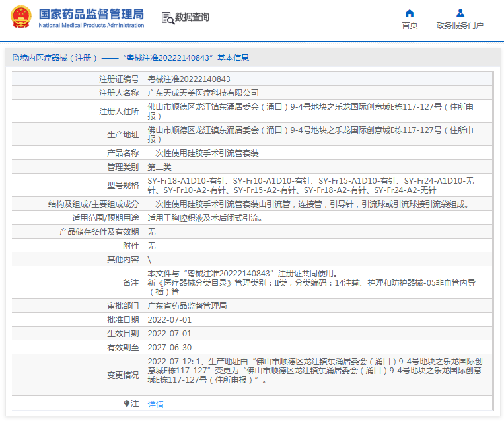Click the 适用范围/预期用途 label
Viewport: 504px width, 423px height.
[x=106, y=217]
